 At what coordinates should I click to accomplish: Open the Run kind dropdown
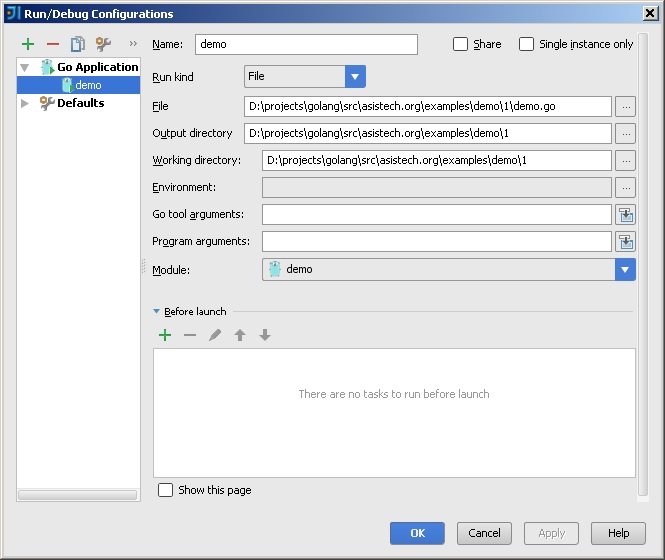355,76
